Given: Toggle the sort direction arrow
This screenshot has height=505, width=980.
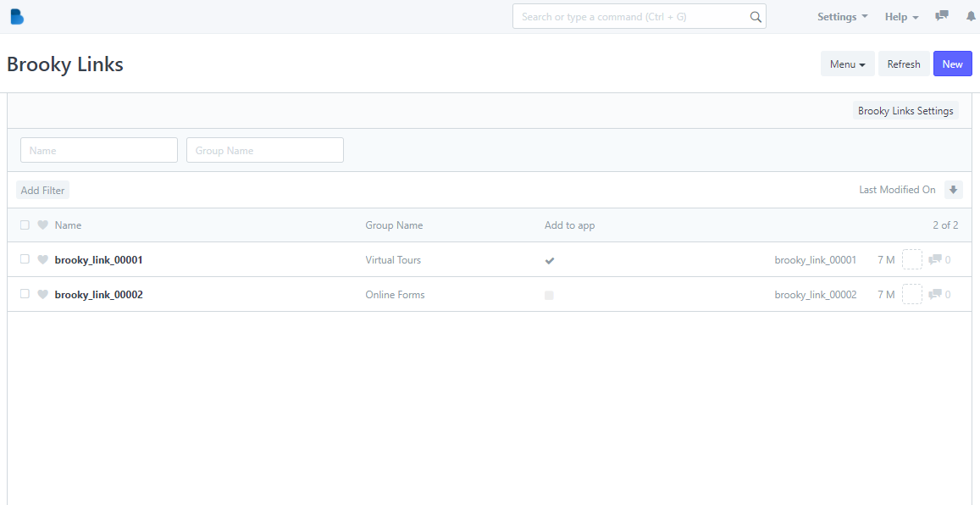Looking at the screenshot, I should (953, 190).
